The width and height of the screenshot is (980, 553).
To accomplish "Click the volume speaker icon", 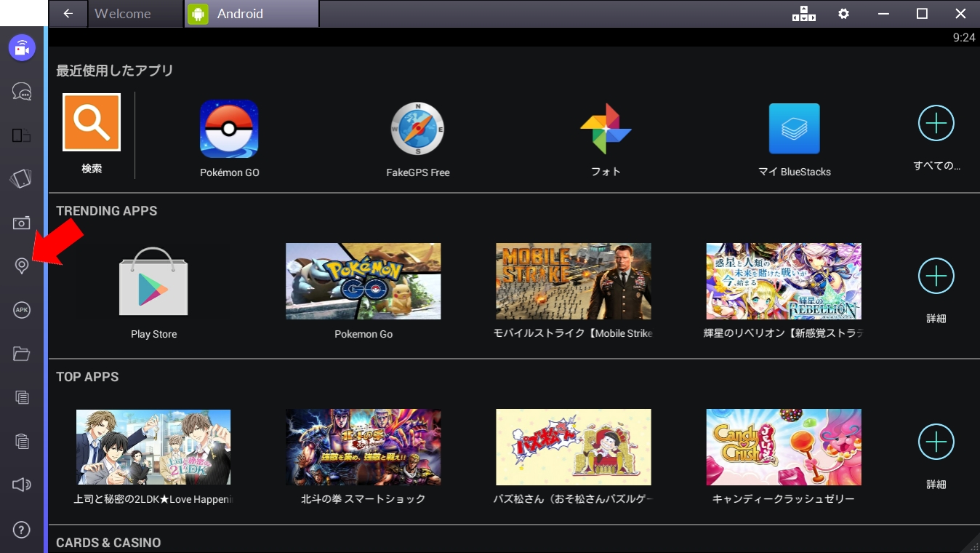I will pyautogui.click(x=22, y=485).
